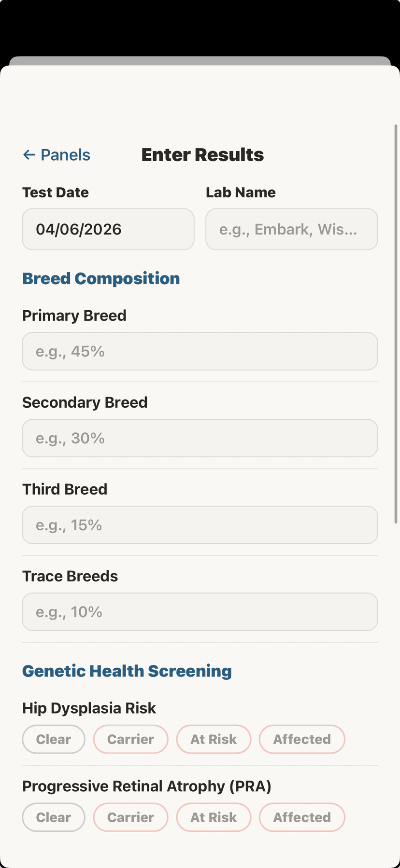Focus the Primary Breed percentage field
This screenshot has width=400, height=868.
coord(200,351)
